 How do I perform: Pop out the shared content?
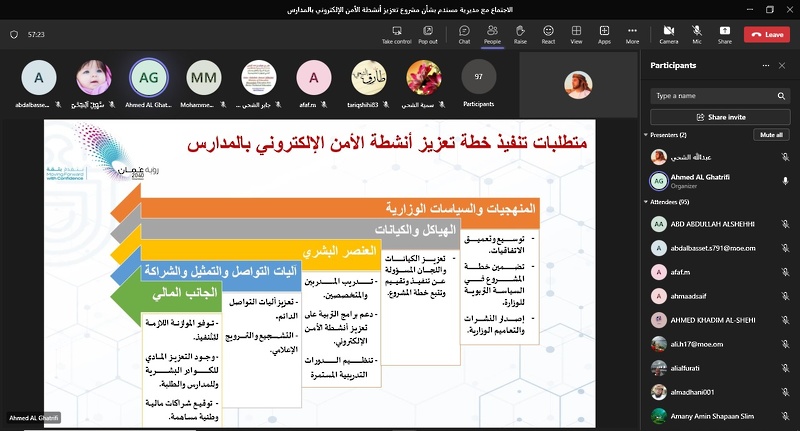coord(428,34)
